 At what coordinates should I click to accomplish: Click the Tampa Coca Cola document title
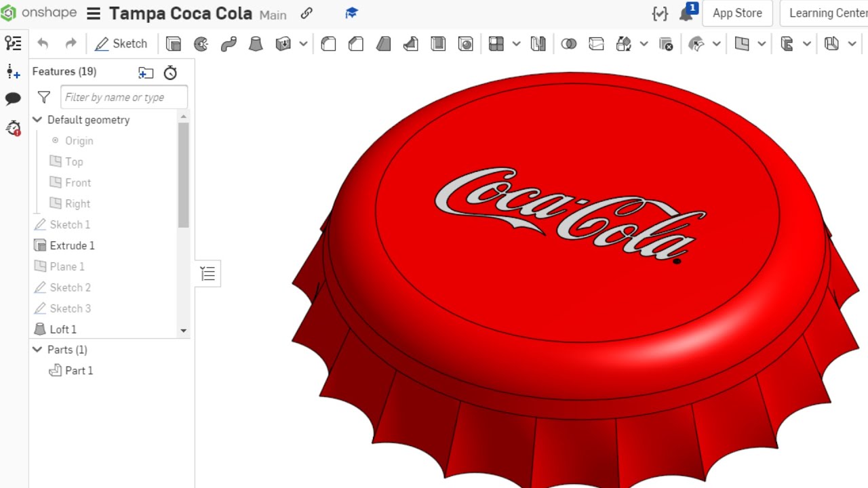point(180,14)
